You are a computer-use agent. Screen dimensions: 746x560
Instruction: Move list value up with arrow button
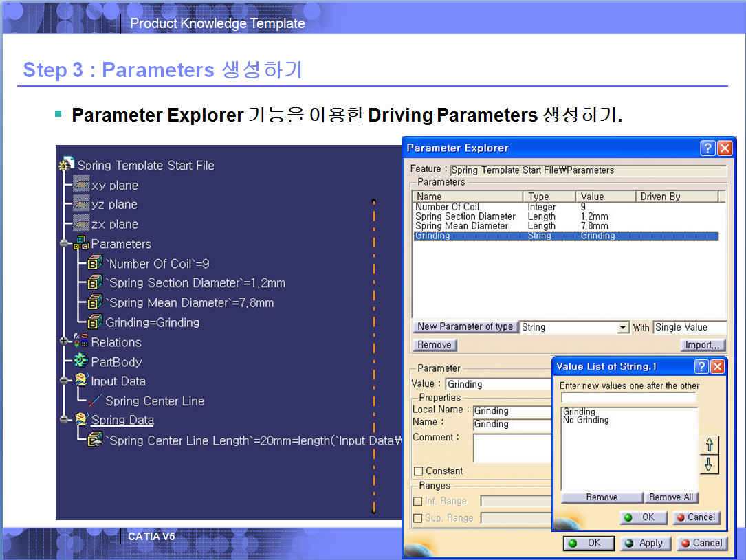pos(709,445)
